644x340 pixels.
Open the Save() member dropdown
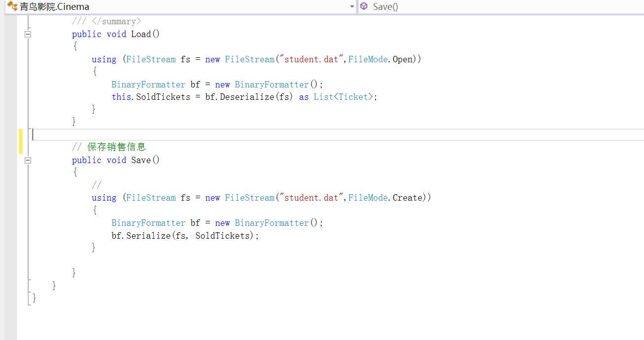[x=498, y=6]
